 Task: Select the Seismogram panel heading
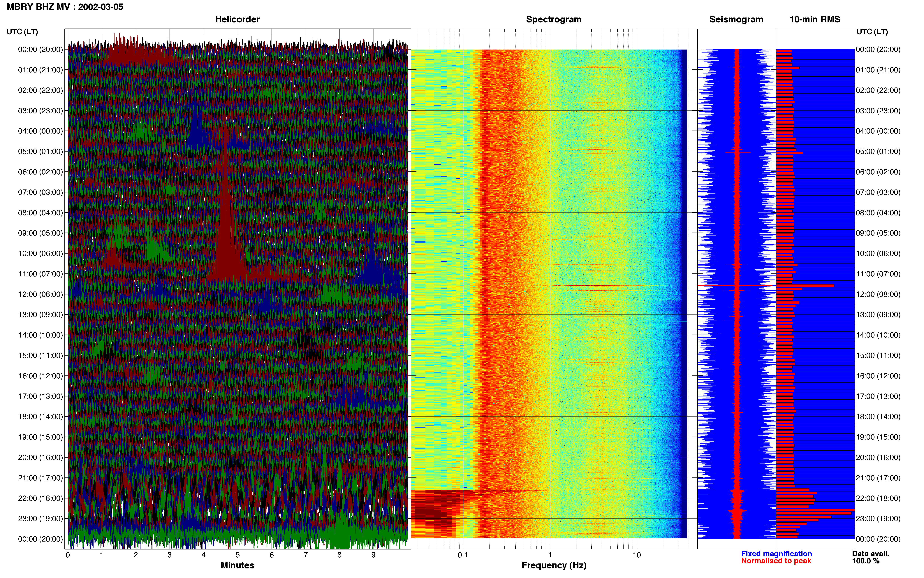736,20
